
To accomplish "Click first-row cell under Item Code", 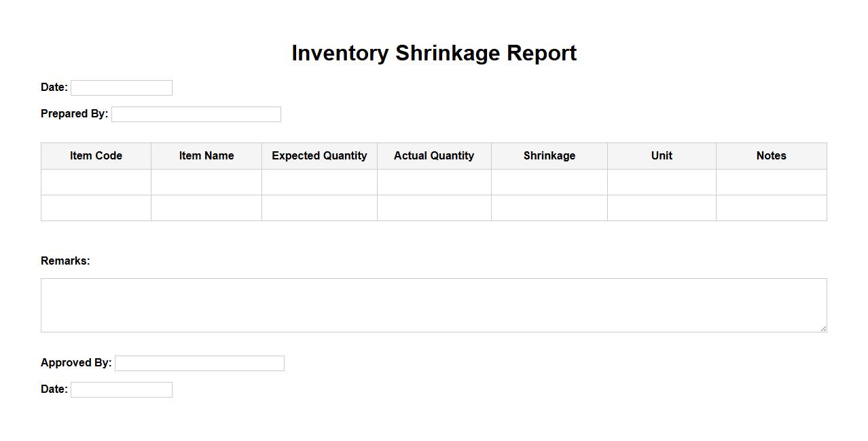I will click(96, 182).
